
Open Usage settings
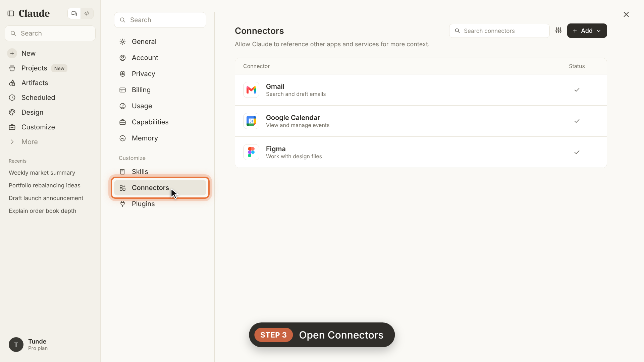160,106
